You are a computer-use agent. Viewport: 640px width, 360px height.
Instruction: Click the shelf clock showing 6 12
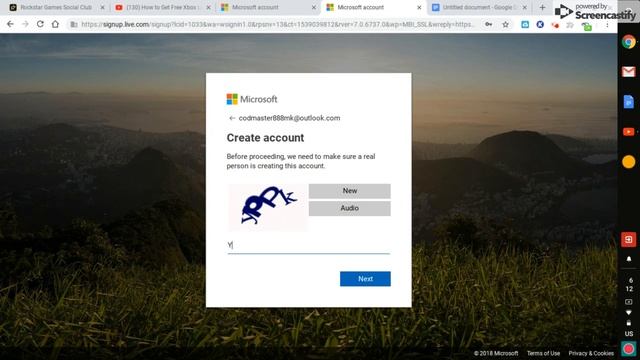(x=629, y=284)
